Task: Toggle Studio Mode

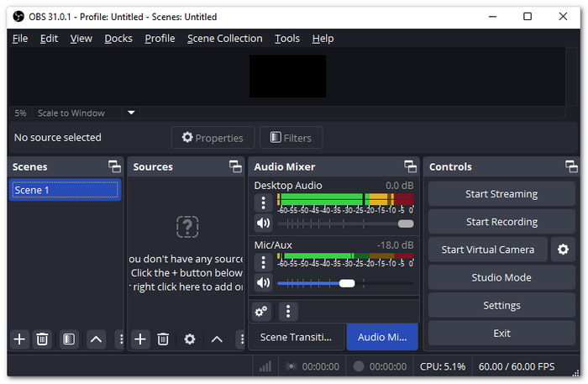Action: (501, 277)
